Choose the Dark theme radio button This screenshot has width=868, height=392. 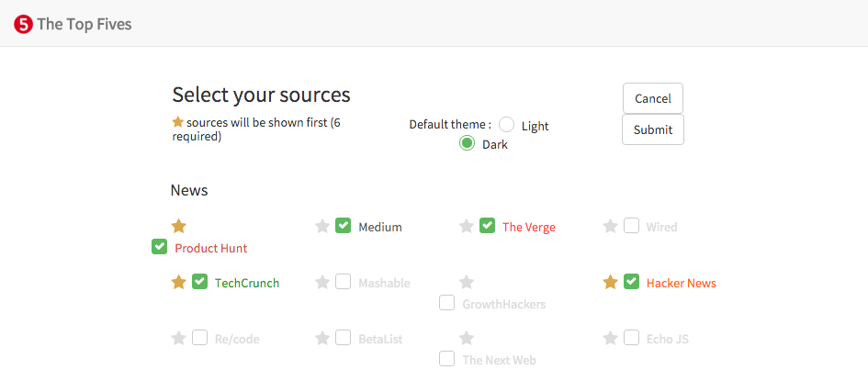click(468, 143)
